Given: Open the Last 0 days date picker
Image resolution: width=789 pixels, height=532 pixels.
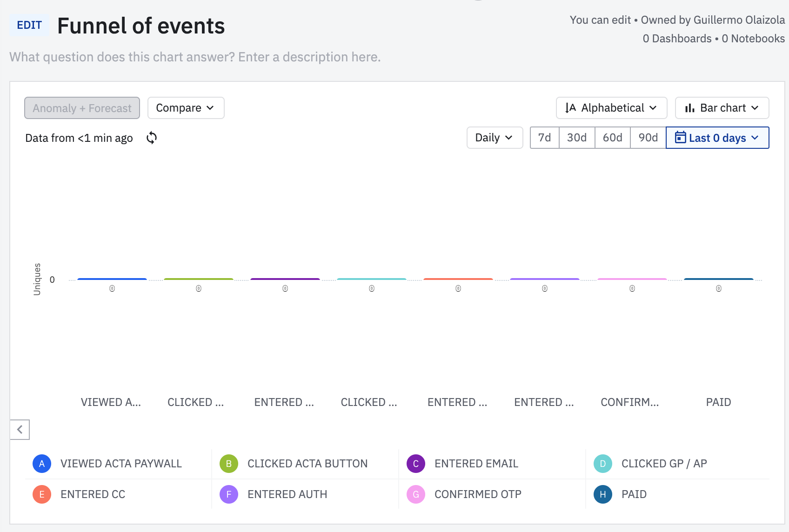Looking at the screenshot, I should point(717,138).
